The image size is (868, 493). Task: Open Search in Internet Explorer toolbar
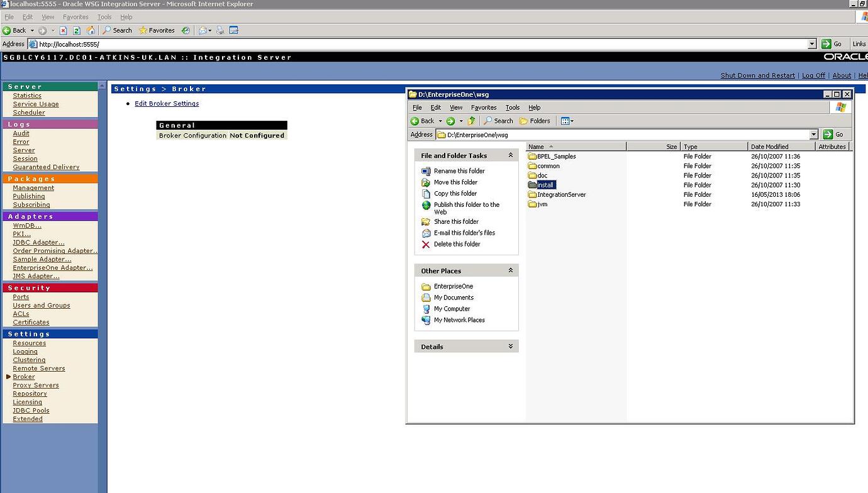pyautogui.click(x=118, y=30)
